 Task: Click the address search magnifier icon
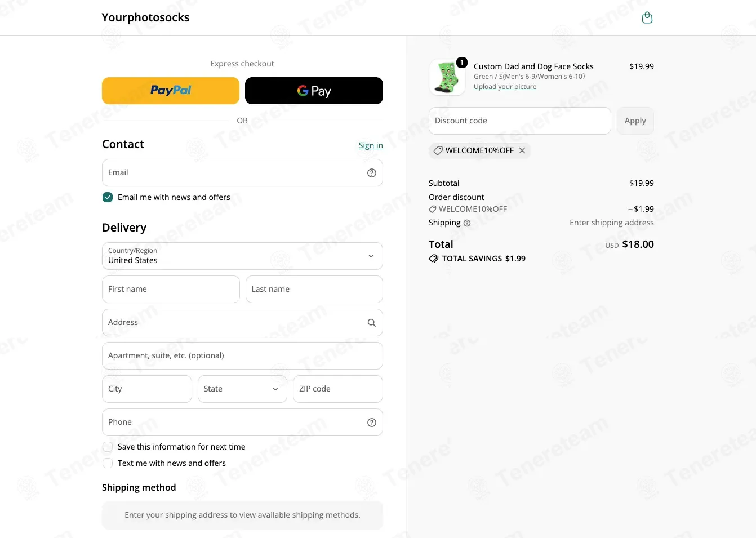coord(372,323)
